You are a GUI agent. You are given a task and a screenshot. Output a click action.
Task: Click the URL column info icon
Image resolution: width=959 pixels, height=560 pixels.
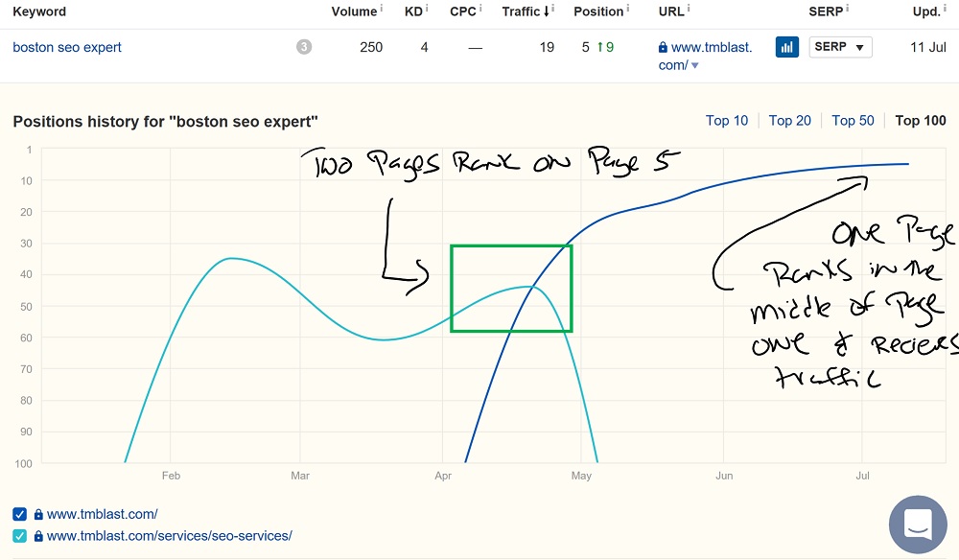[688, 8]
